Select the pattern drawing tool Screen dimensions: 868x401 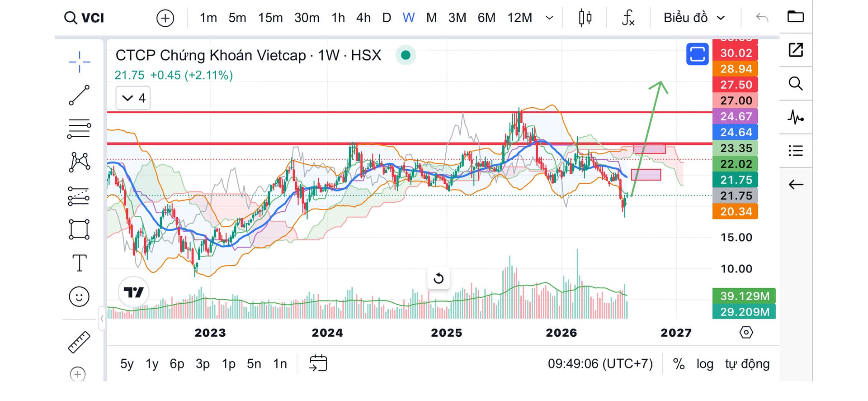[x=79, y=162]
